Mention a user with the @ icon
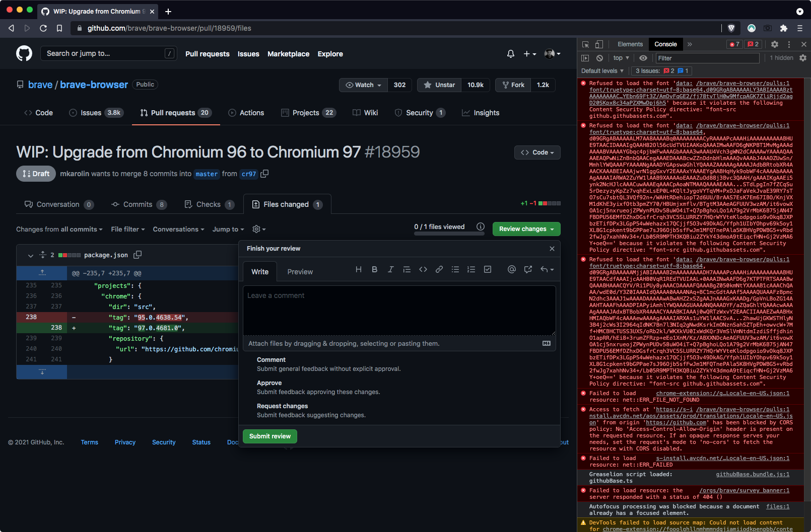Screen dimensions: 811x532 pos(512,270)
